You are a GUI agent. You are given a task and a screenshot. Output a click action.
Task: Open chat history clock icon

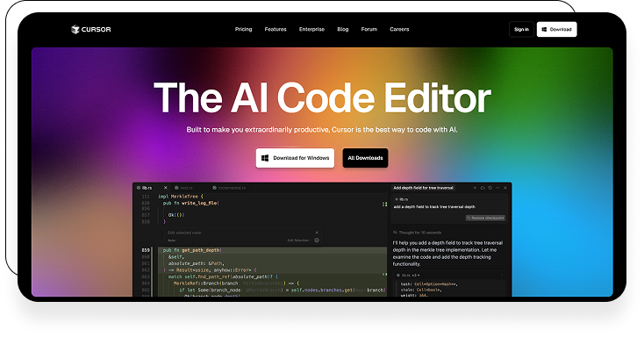pyautogui.click(x=490, y=188)
